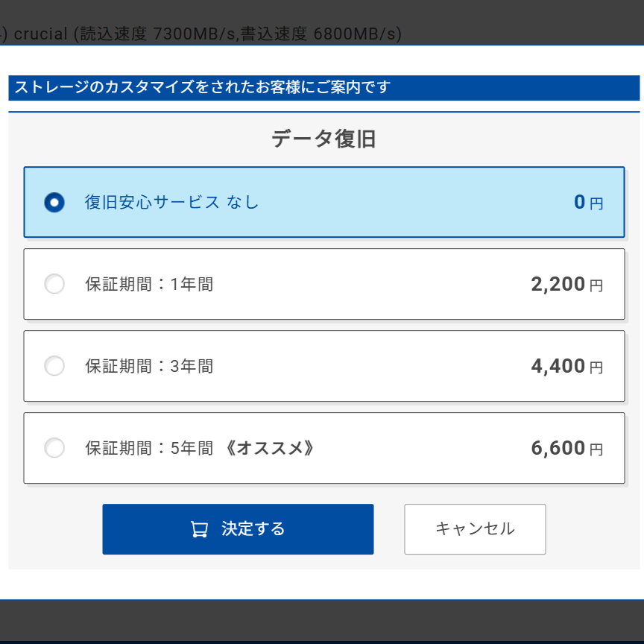The image size is (644, 644).
Task: Click the 保証期間：1年間 label text
Action: pos(149,284)
